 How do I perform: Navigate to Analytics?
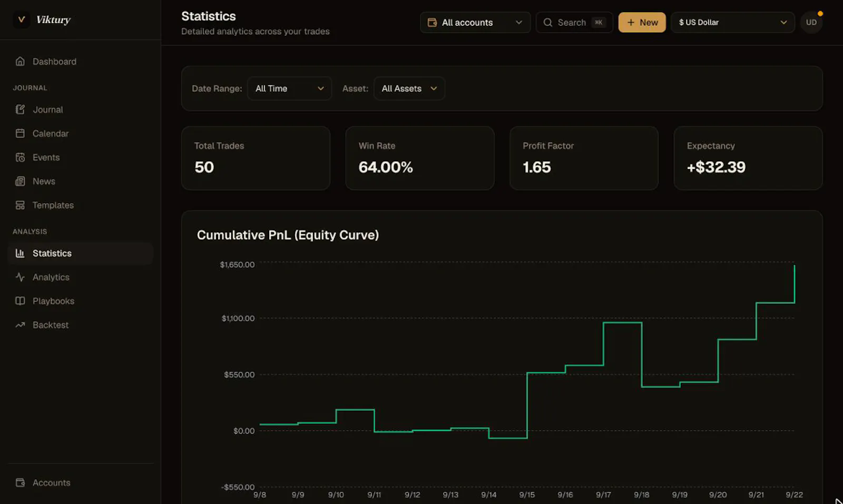pyautogui.click(x=81, y=277)
